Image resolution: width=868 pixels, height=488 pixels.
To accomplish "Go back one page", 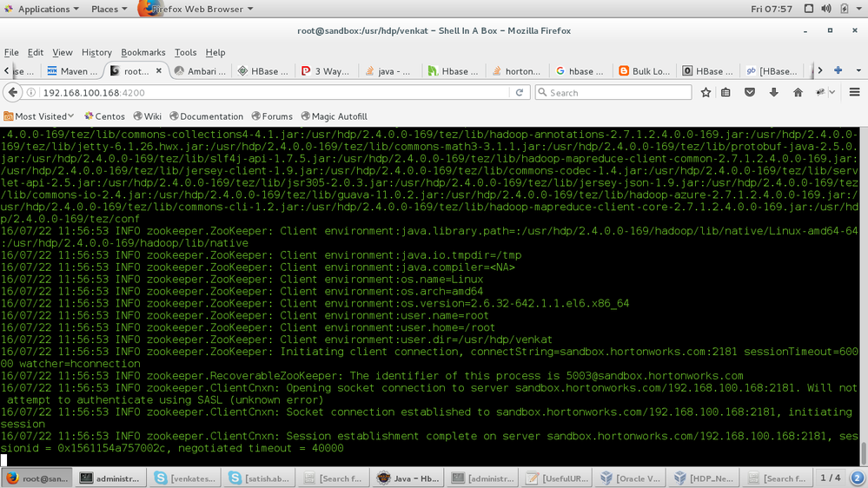I will (13, 92).
